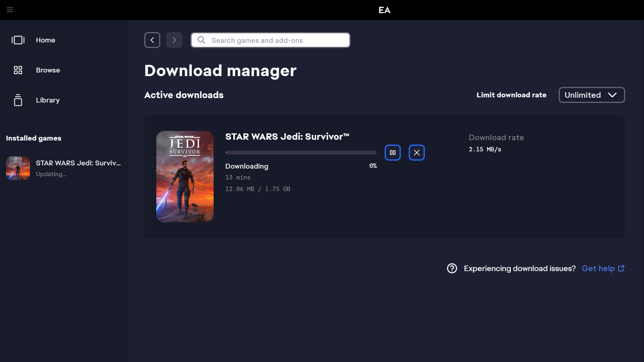Select Home in the sidebar

[46, 40]
